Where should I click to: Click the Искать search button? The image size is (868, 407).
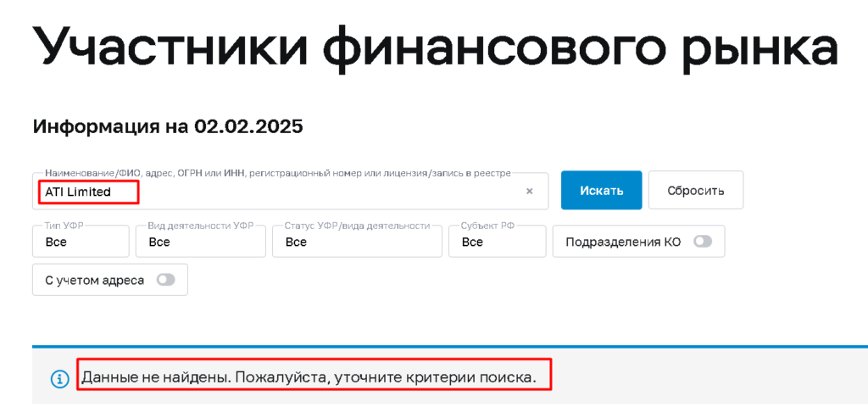point(602,191)
